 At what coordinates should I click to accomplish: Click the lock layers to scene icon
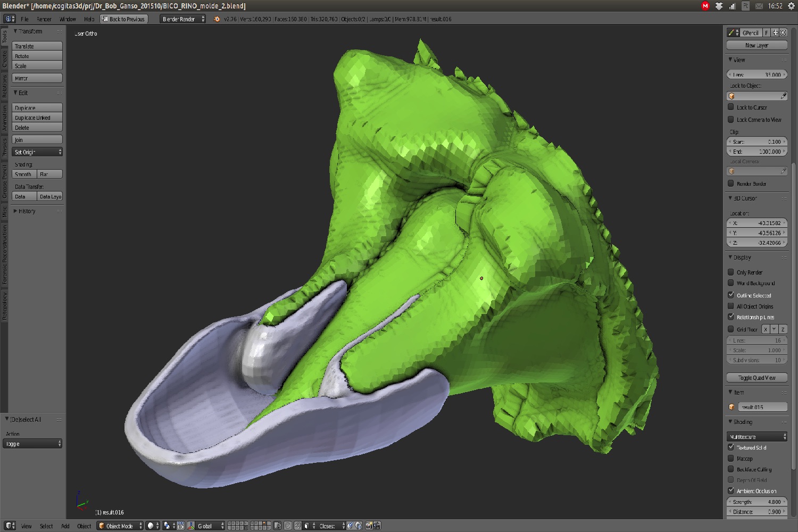pos(277,526)
